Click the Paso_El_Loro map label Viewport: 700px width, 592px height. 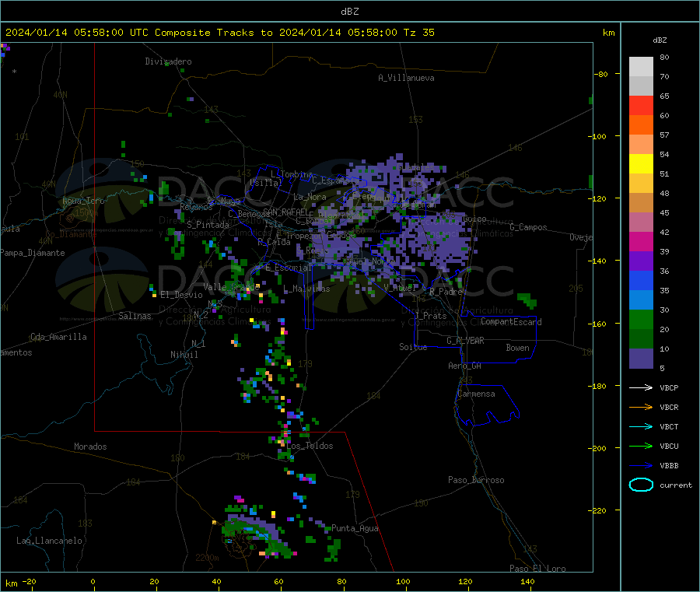pyautogui.click(x=537, y=569)
